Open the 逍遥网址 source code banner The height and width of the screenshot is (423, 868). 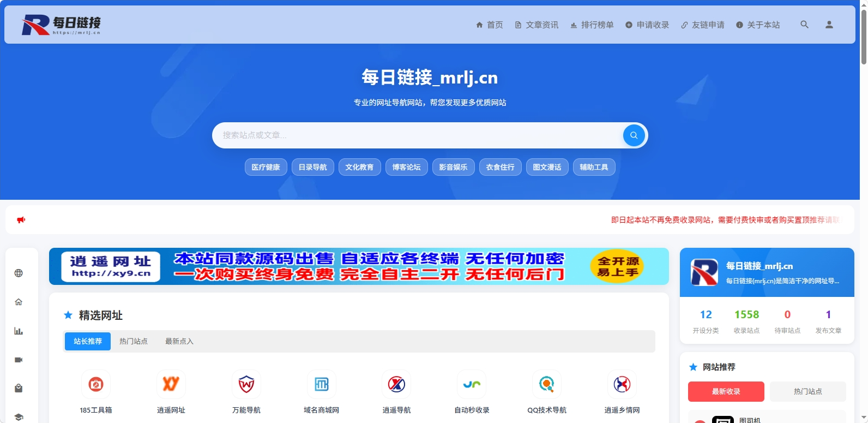click(x=359, y=266)
